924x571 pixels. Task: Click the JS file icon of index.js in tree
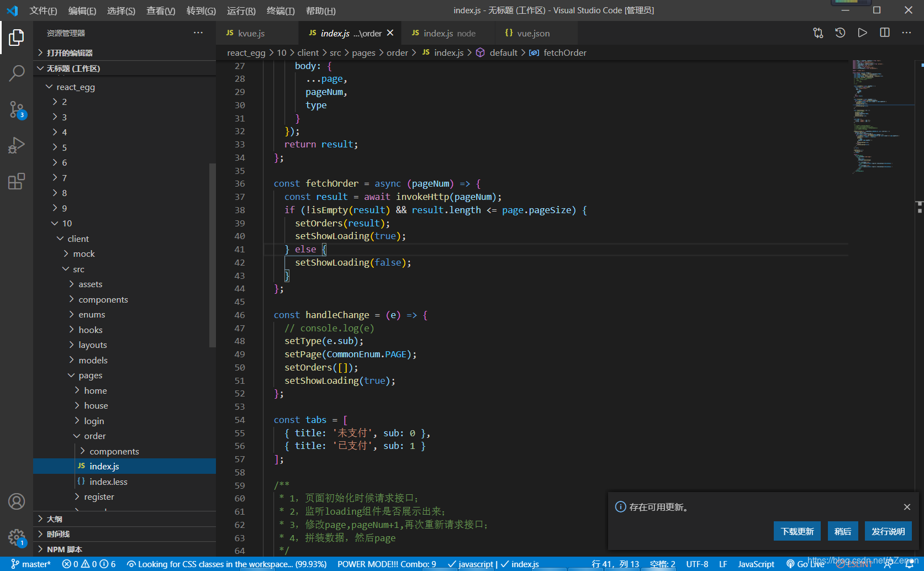[x=81, y=466]
